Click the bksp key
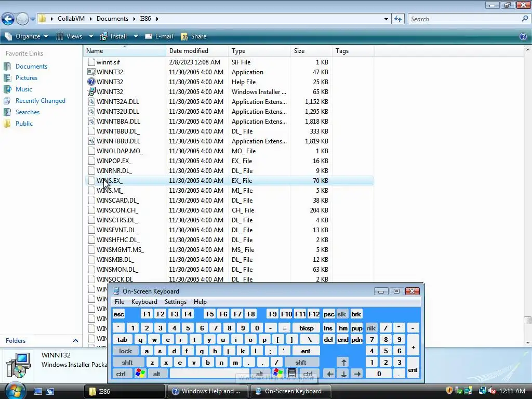This screenshot has width=532, height=399. [307, 328]
